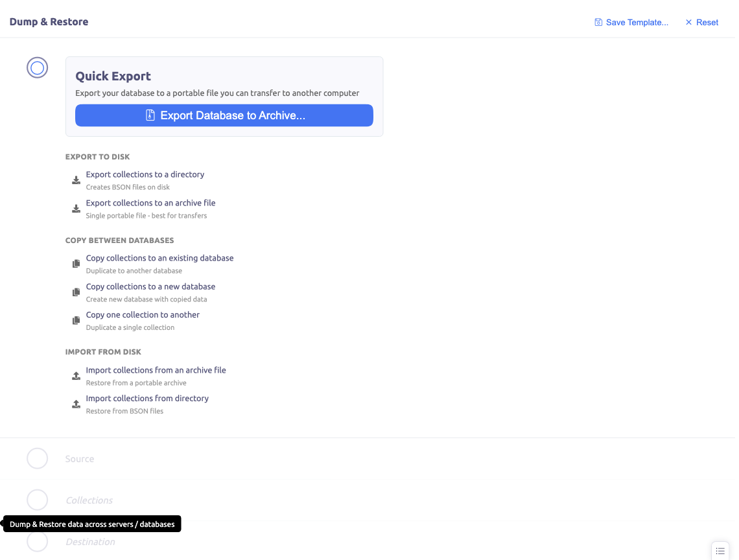Viewport: 739px width, 560px height.
Task: Choose Export collections to a directory
Action: [145, 175]
